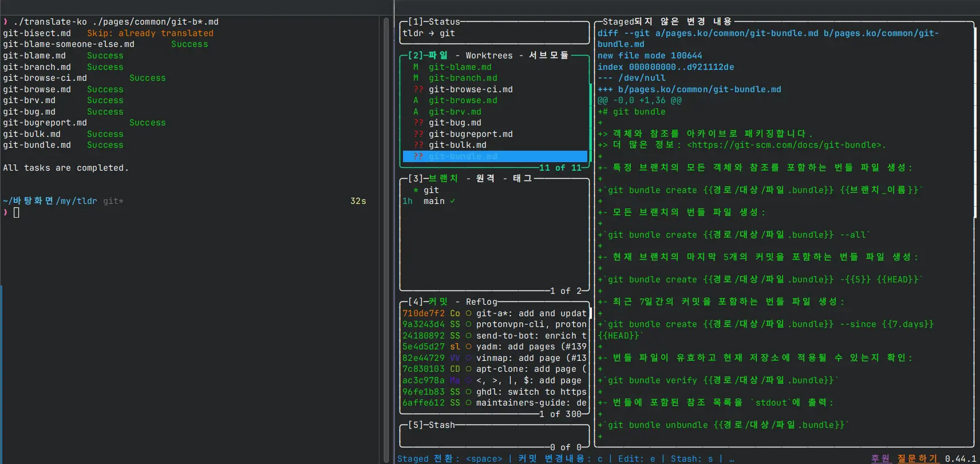Focus the empty Stash panel
Image resolution: width=980 pixels, height=464 pixels.
[495, 436]
